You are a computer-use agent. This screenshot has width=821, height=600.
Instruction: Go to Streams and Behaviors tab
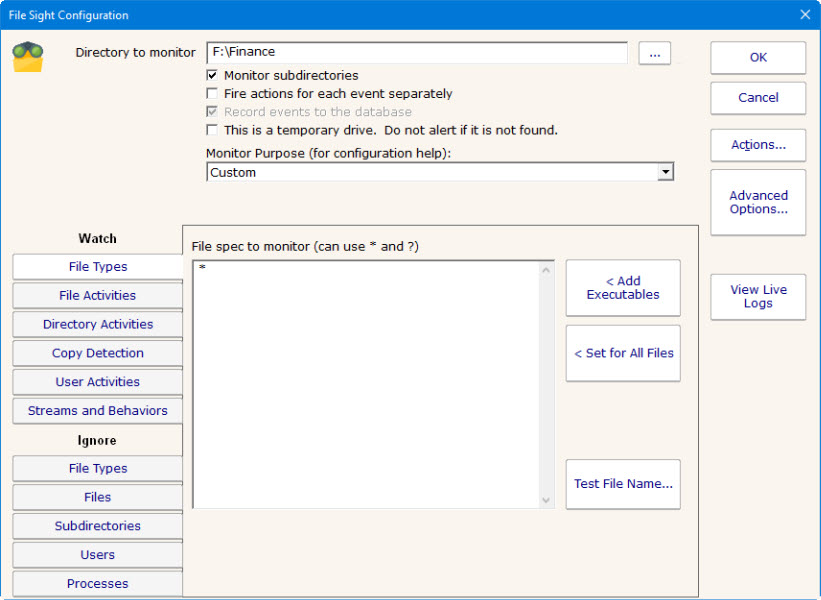[x=97, y=411]
